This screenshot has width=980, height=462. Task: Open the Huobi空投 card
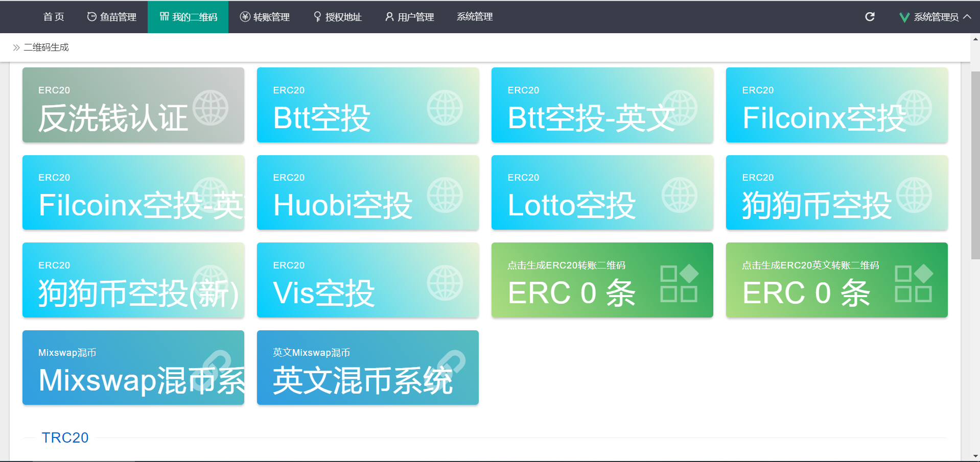click(x=368, y=192)
